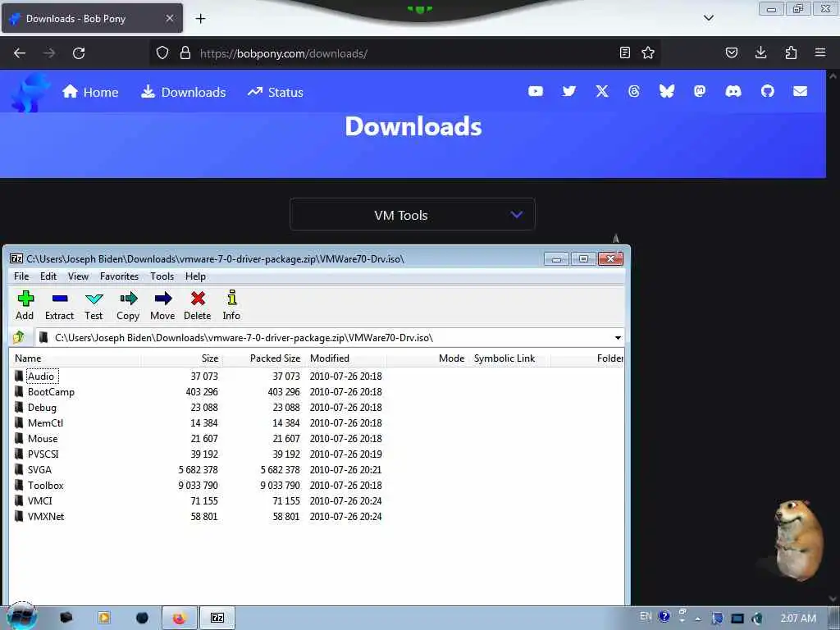The image size is (840, 630).
Task: Open the Status navigation link
Action: click(x=276, y=92)
